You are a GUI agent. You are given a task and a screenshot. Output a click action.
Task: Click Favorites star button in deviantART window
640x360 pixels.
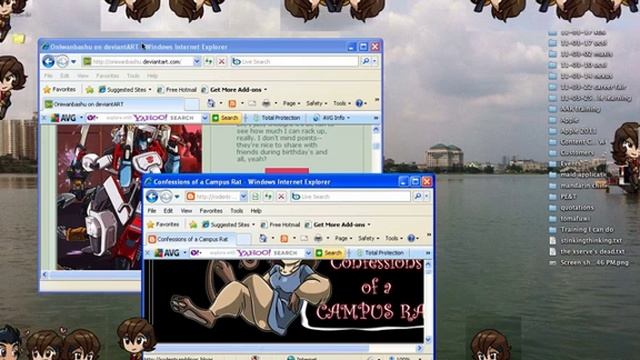(x=60, y=89)
